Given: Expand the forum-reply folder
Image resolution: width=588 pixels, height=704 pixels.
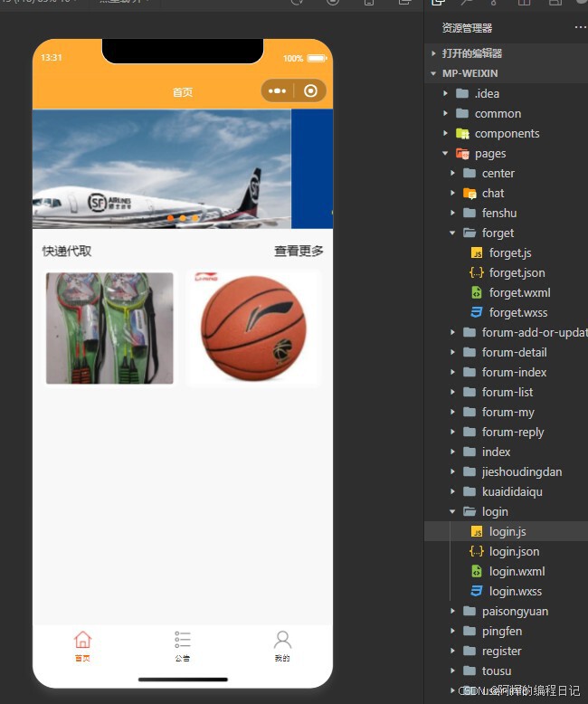Looking at the screenshot, I should click(x=506, y=432).
